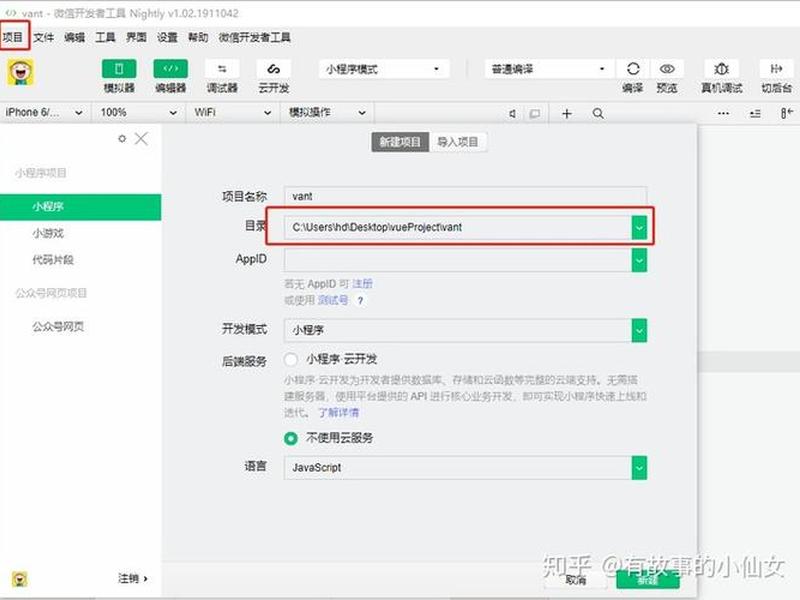Select the cloud development radio option
Viewport: 800px width, 600px height.
pos(291,360)
